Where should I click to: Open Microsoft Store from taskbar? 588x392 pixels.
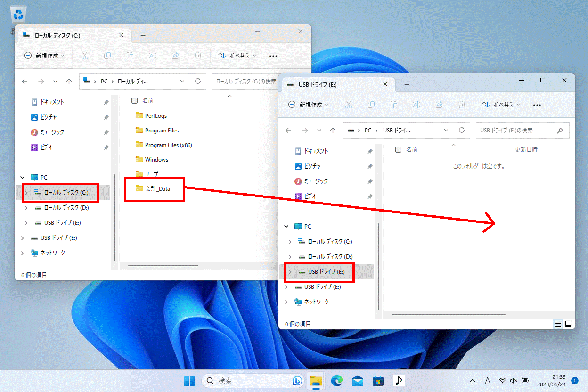click(378, 380)
